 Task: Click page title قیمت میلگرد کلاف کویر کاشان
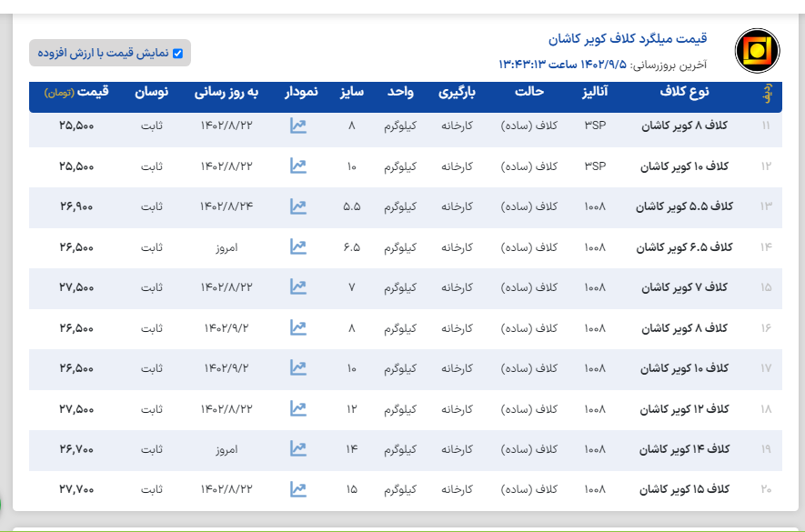628,39
